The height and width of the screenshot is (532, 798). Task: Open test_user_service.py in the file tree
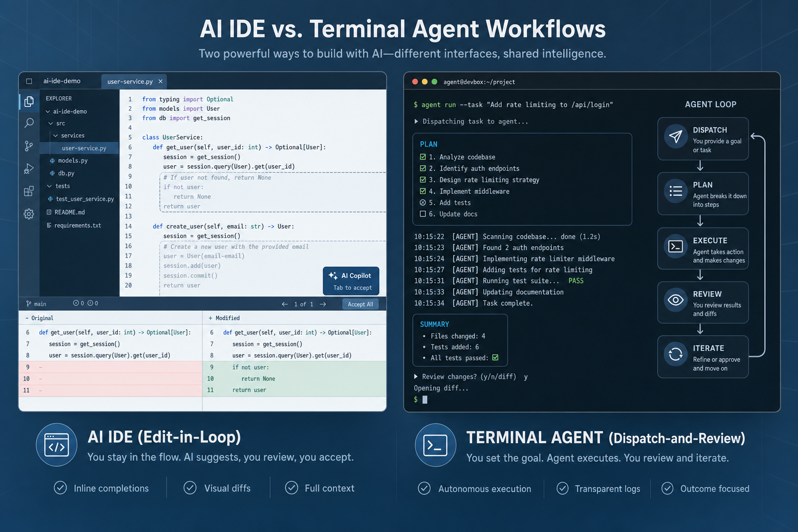[x=85, y=199]
